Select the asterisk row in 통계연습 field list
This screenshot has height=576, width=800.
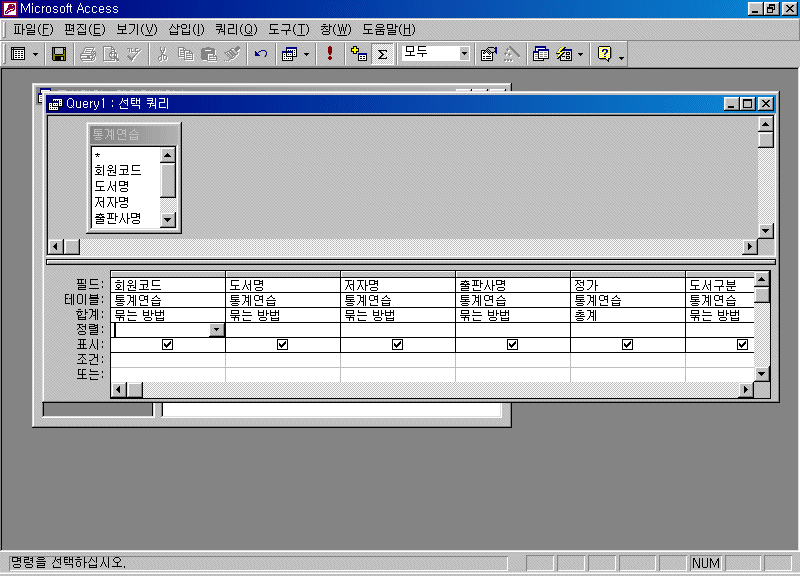click(126, 155)
